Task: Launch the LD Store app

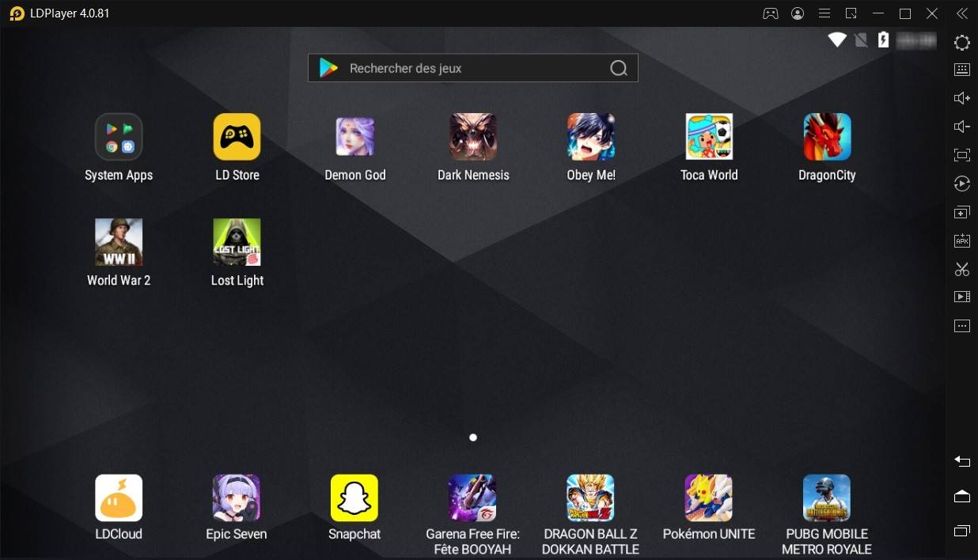Action: point(237,137)
